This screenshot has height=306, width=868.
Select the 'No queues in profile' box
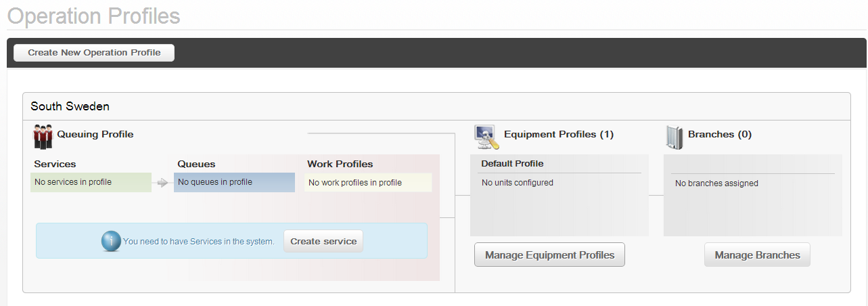pyautogui.click(x=234, y=182)
